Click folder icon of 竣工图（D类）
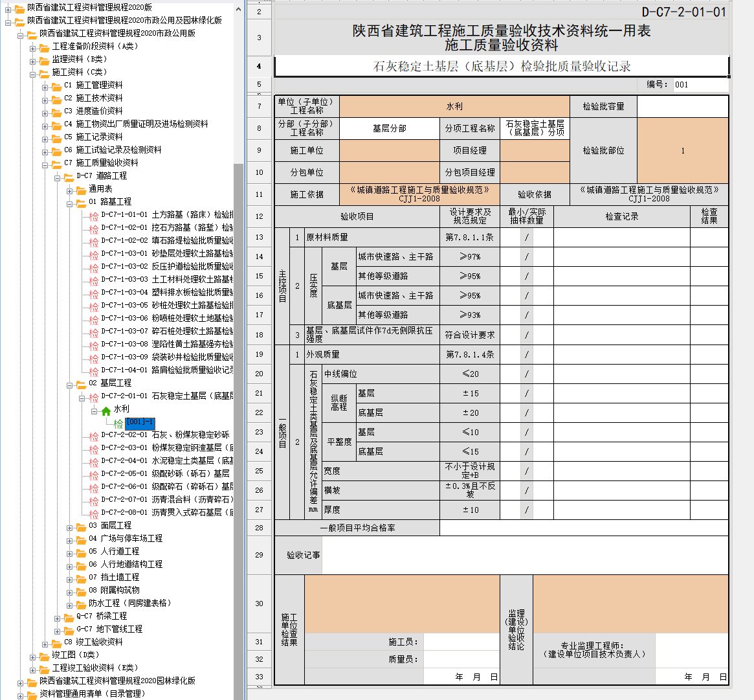 (x=44, y=656)
